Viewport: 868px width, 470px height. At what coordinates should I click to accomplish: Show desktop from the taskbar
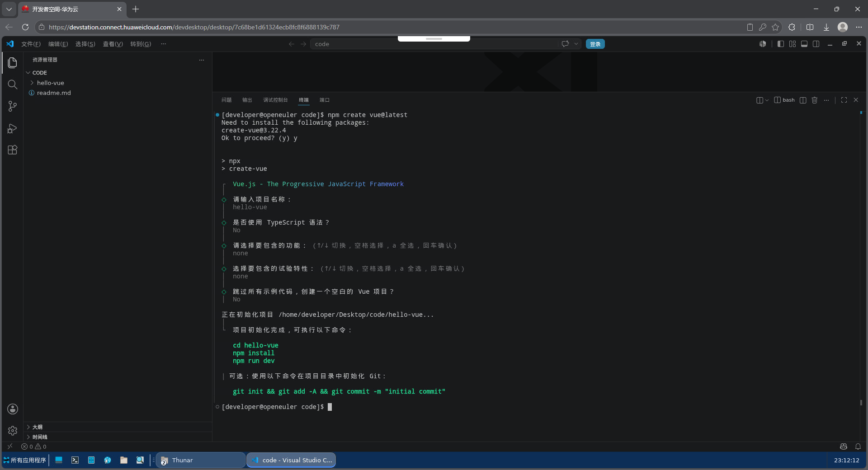[59, 460]
